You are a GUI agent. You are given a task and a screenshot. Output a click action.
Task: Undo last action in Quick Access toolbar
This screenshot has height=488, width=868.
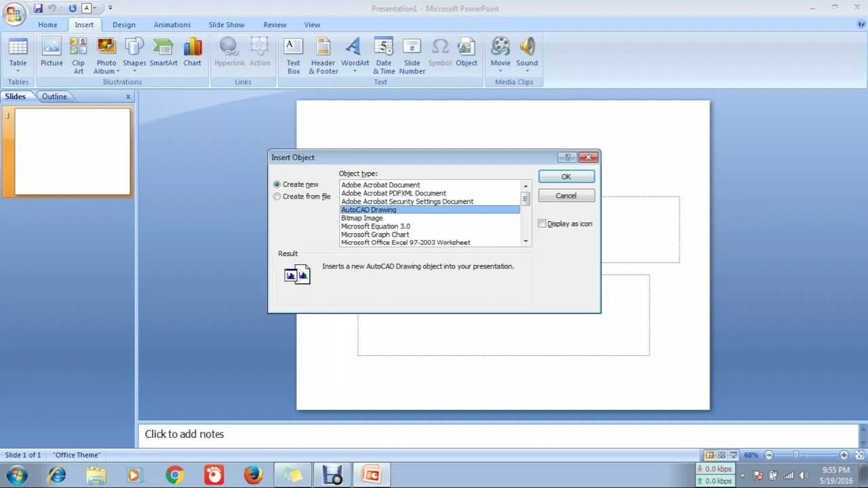coord(52,8)
